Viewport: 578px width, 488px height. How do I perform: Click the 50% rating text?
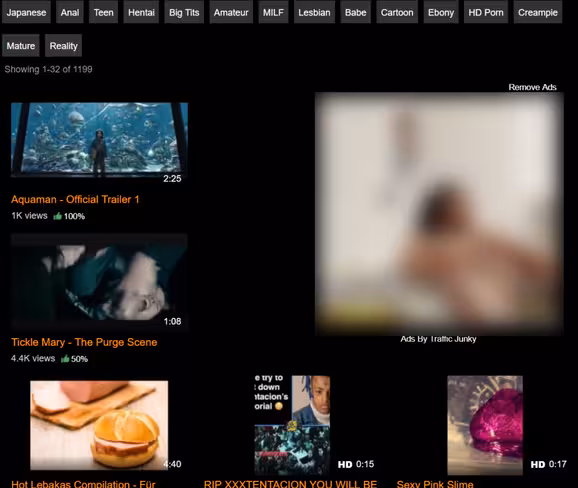(79, 359)
